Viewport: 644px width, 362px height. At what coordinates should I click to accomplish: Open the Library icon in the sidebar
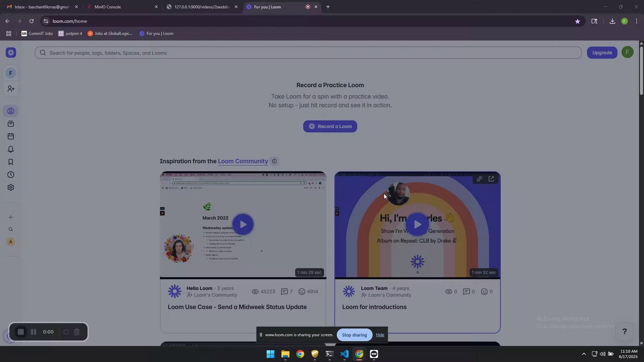tap(11, 124)
